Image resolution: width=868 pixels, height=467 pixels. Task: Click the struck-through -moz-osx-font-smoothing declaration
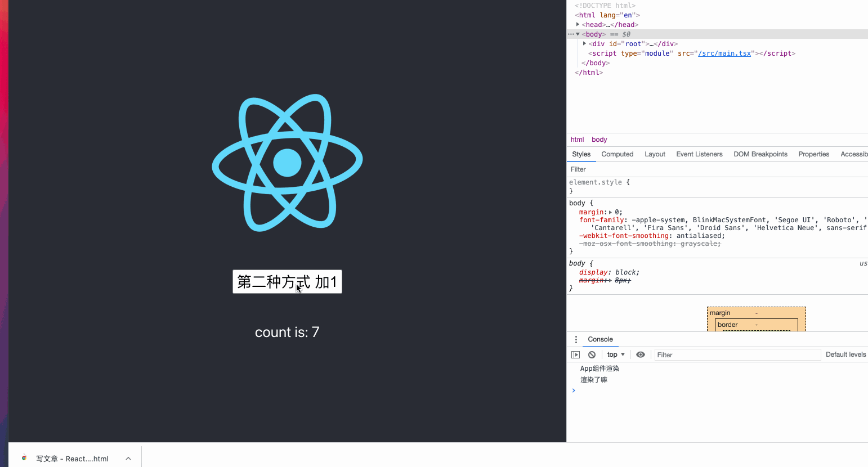point(650,244)
